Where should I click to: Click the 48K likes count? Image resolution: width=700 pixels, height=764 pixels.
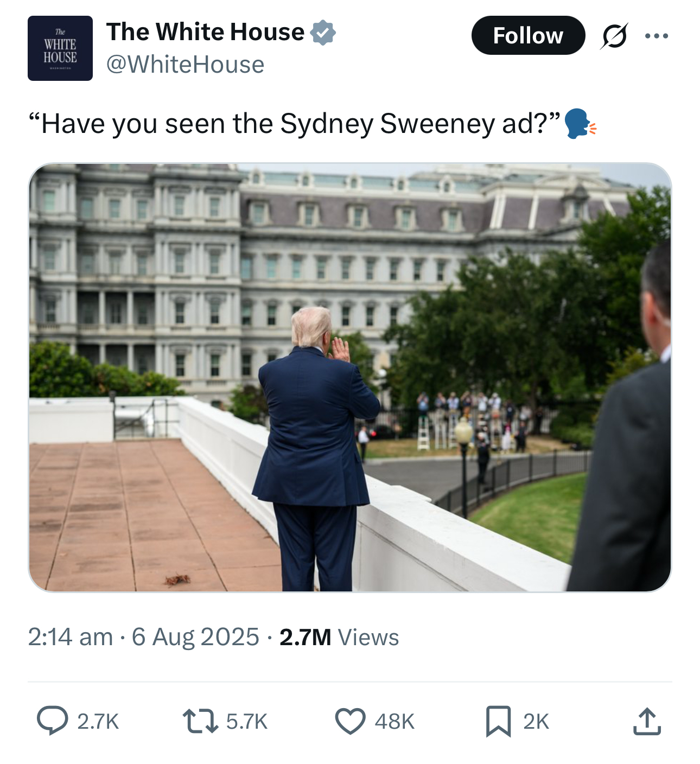coord(394,722)
